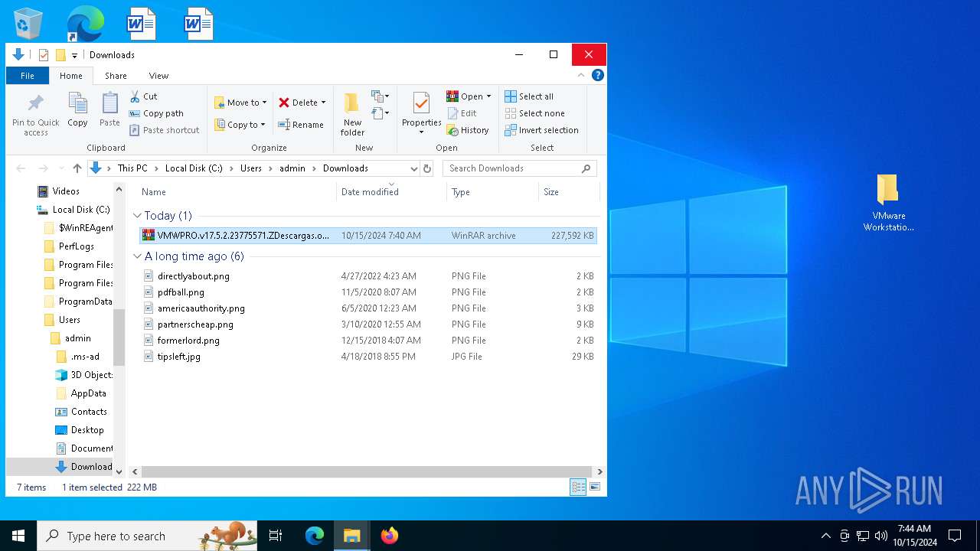Open Firefox from taskbar
Screen dimensions: 980x551
coord(390,536)
